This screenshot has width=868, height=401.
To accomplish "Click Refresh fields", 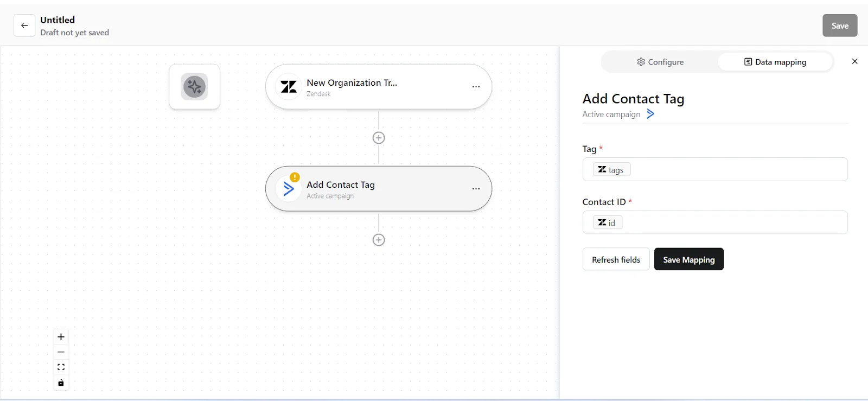I will click(616, 259).
